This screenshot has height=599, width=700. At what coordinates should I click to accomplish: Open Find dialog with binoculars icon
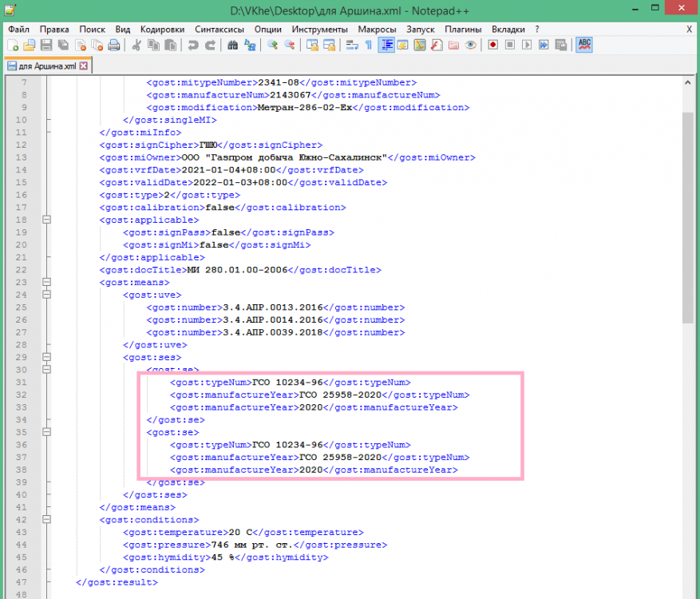coord(233,45)
